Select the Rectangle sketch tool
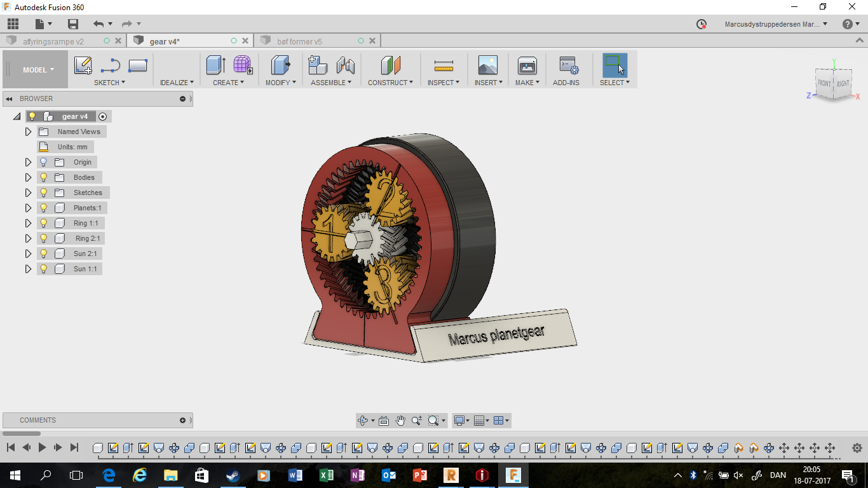 tap(138, 65)
